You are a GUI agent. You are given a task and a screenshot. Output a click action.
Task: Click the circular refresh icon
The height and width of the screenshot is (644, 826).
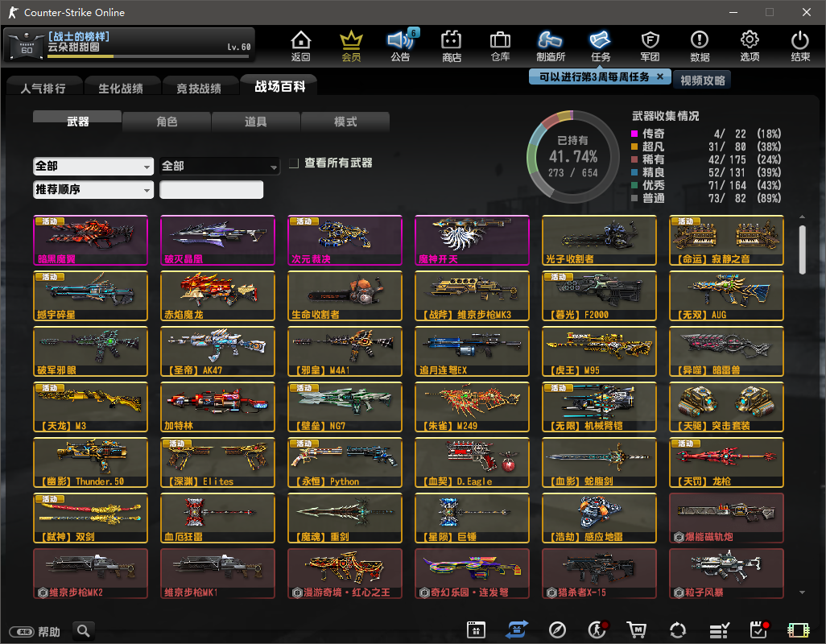[x=677, y=630]
